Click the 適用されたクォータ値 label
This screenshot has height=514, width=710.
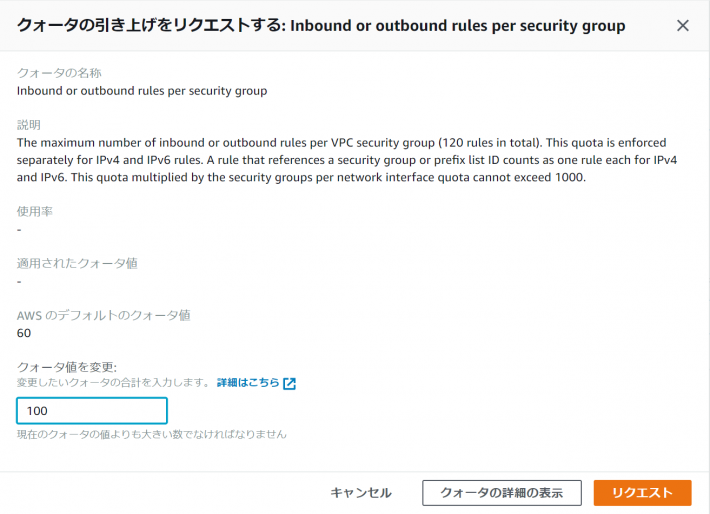[77, 264]
